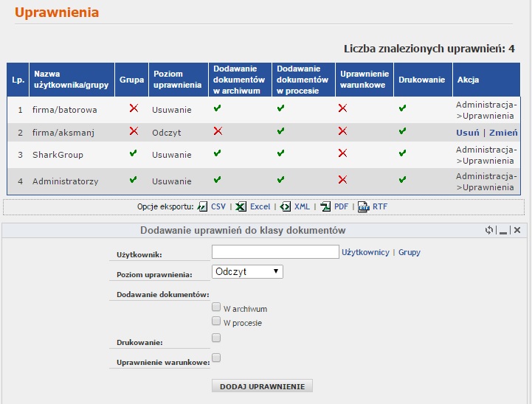Click the DODAJ UPRAWNIENIE button
The height and width of the screenshot is (404, 532).
(262, 386)
